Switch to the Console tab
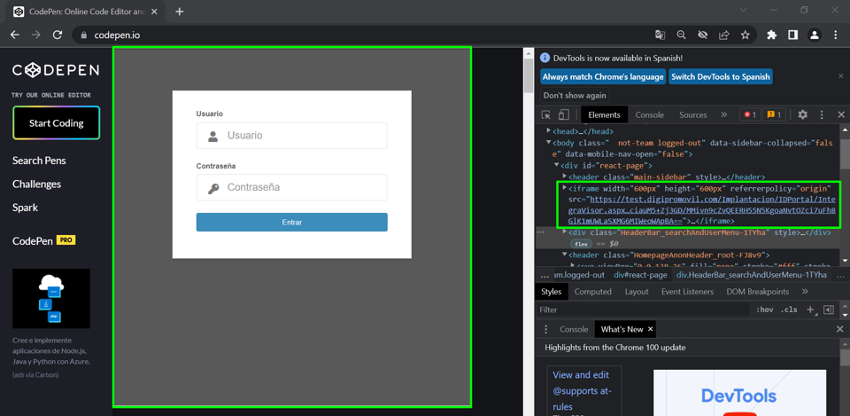Screen dimensions: 850x416 (649, 115)
